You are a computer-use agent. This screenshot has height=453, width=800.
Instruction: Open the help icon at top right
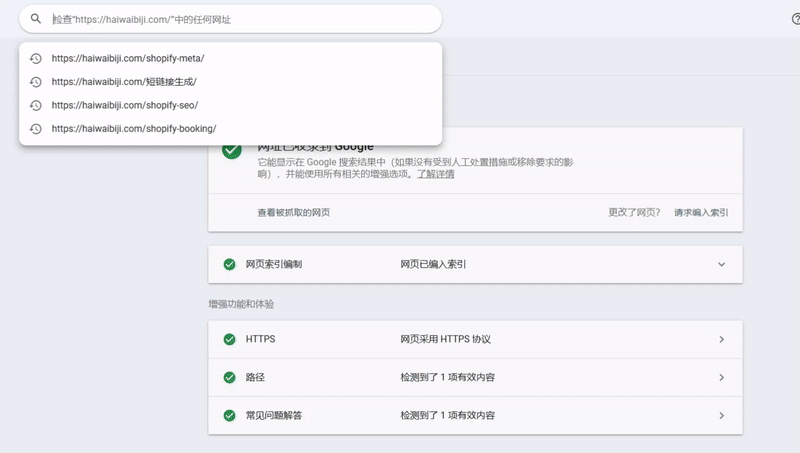coord(796,19)
